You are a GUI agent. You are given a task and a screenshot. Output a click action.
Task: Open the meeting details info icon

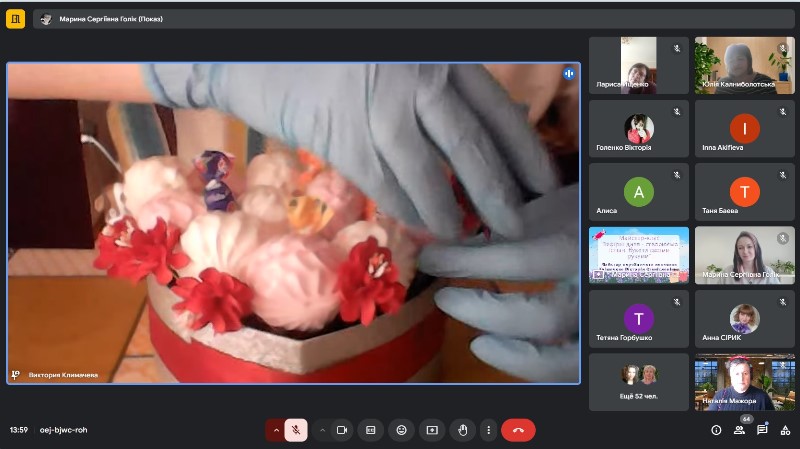point(716,430)
